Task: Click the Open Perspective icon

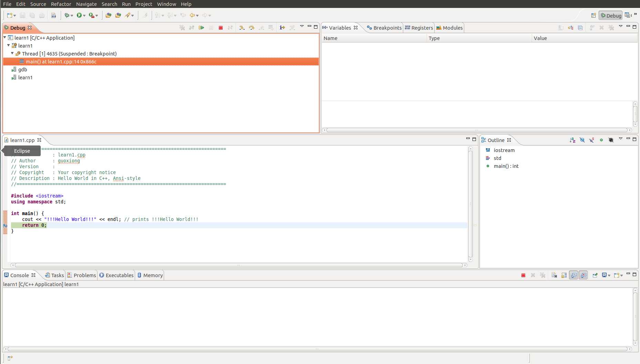Action: tap(593, 15)
